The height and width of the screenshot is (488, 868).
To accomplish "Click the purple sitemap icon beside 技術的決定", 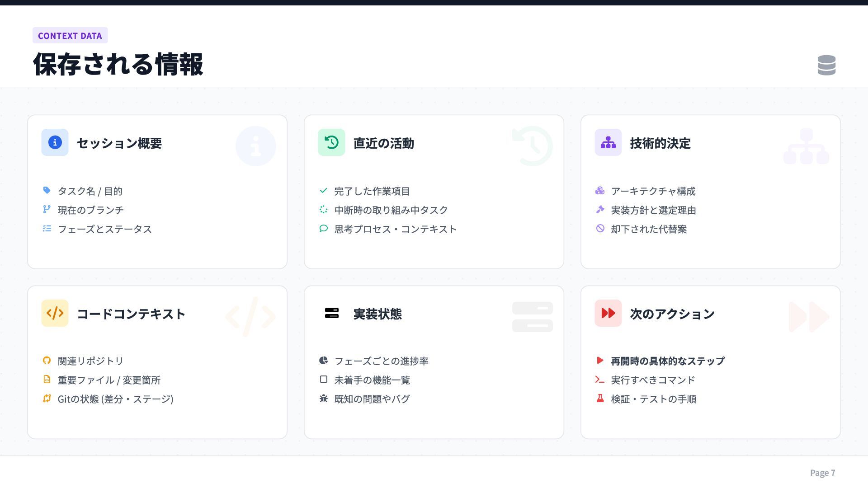I will (x=608, y=142).
